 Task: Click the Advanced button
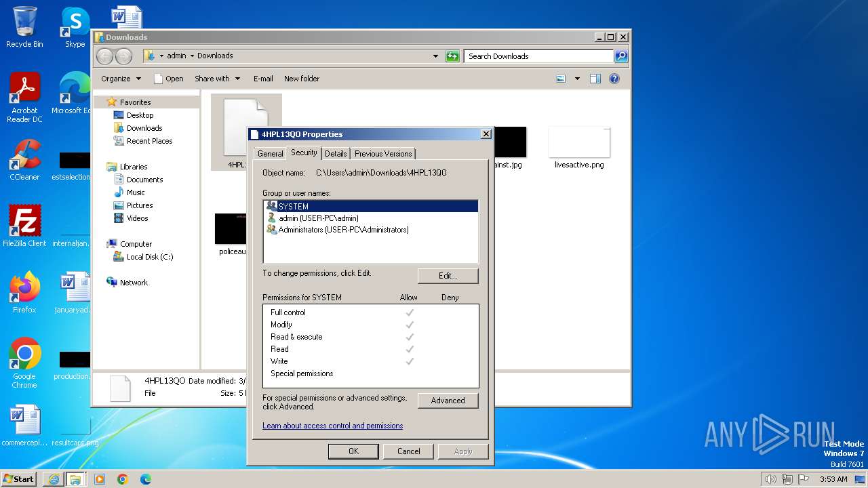point(448,401)
